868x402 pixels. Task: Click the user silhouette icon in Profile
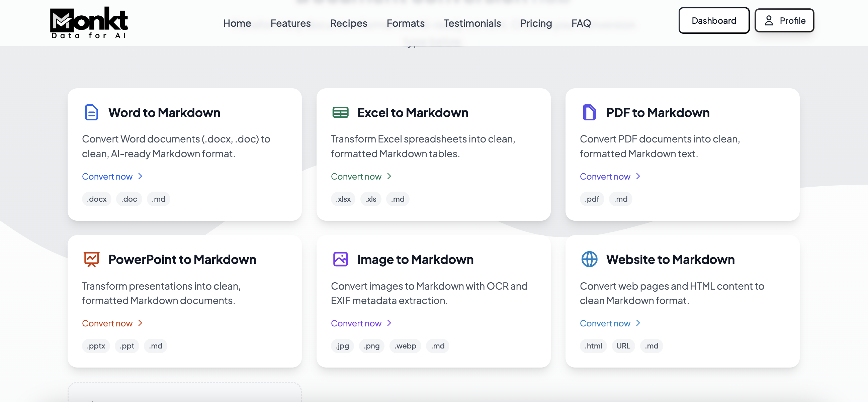(769, 20)
